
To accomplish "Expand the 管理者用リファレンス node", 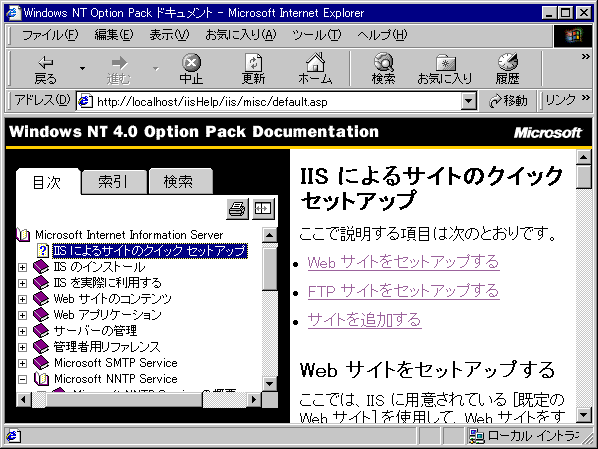I will point(23,348).
